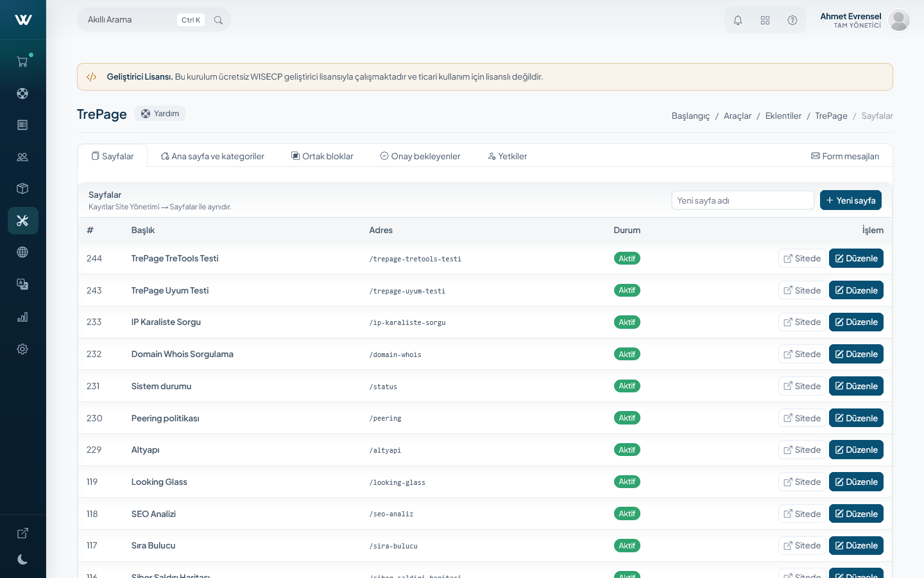924x578 pixels.
Task: Go to Başlangıç breadcrumb
Action: coord(690,116)
